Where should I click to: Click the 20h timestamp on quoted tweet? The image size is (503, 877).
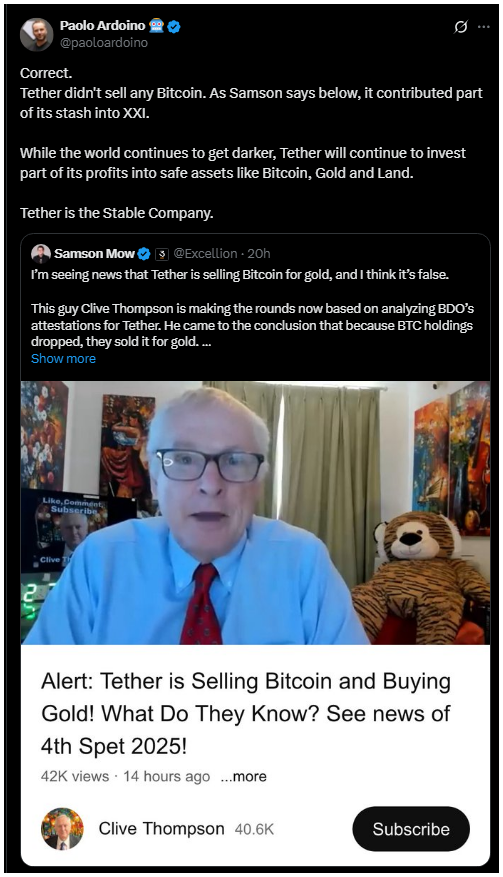(x=258, y=254)
